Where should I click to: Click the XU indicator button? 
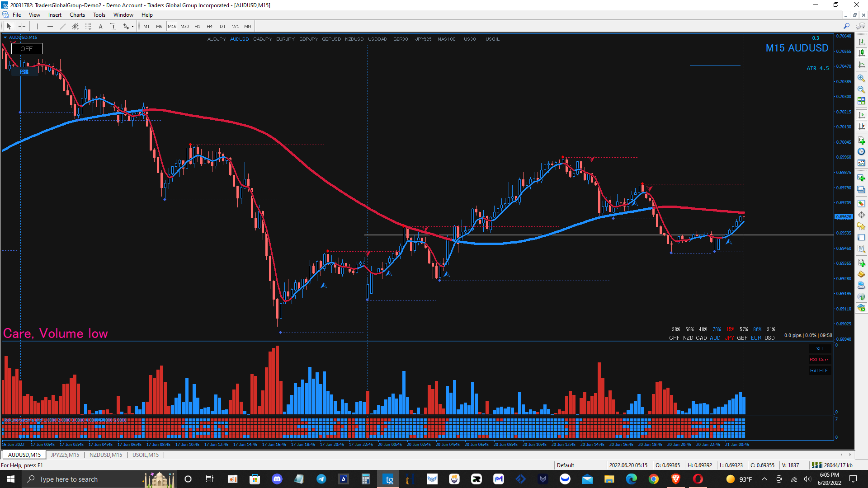[819, 349]
